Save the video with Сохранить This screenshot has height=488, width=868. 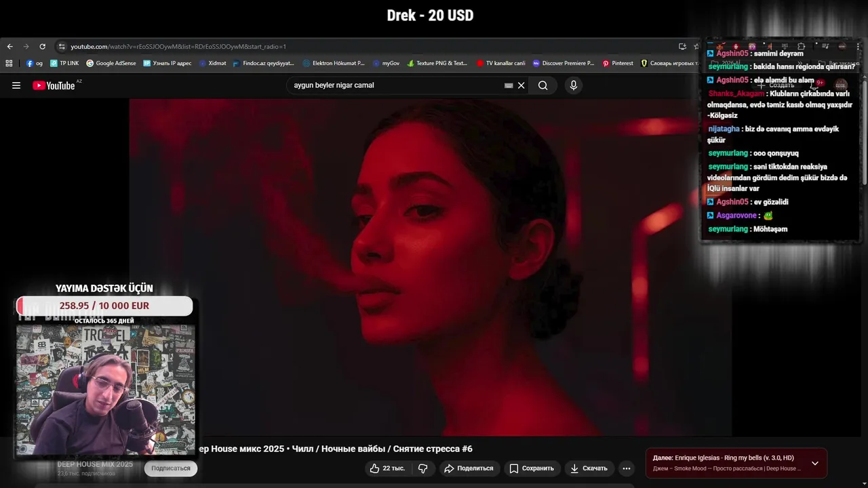coord(532,468)
